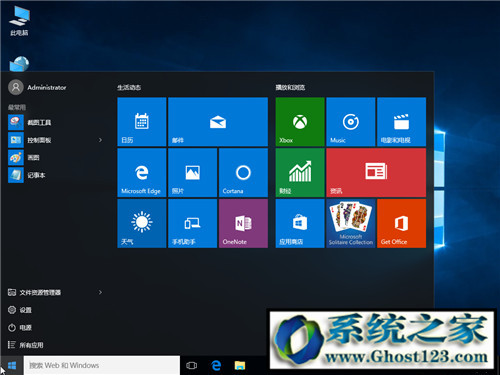Open the Phone Companion tile
Screen dimensions: 500x375
click(x=193, y=223)
